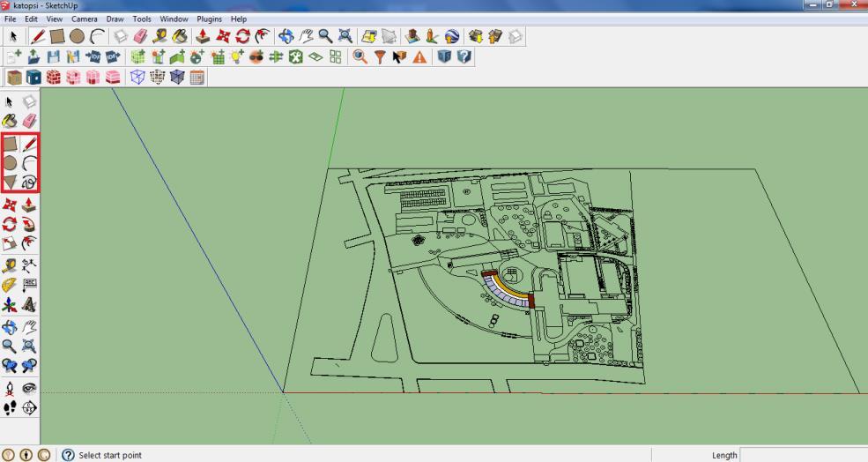Select the Offset tool in top toolbar
Image resolution: width=868 pixels, height=462 pixels.
coord(263,36)
